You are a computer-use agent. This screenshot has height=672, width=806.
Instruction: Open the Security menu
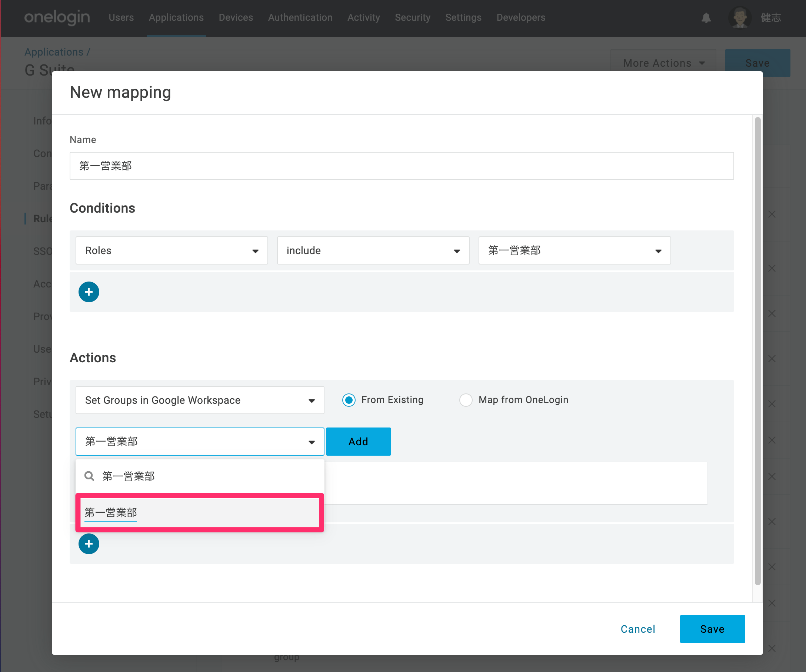click(x=413, y=18)
